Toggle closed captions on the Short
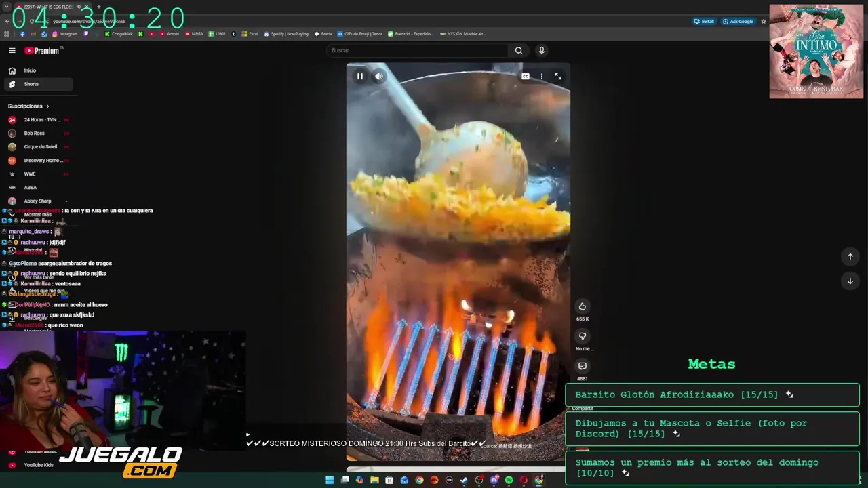Viewport: 868px width, 488px height. coord(526,77)
